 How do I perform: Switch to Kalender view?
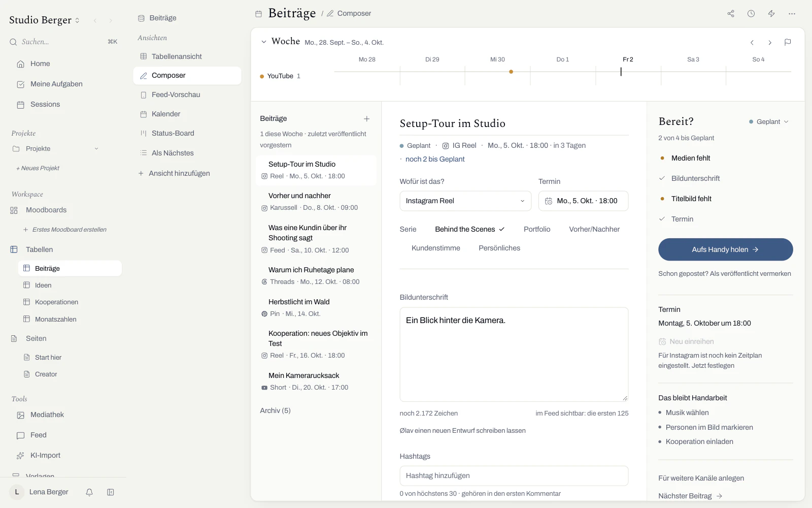pos(187,114)
